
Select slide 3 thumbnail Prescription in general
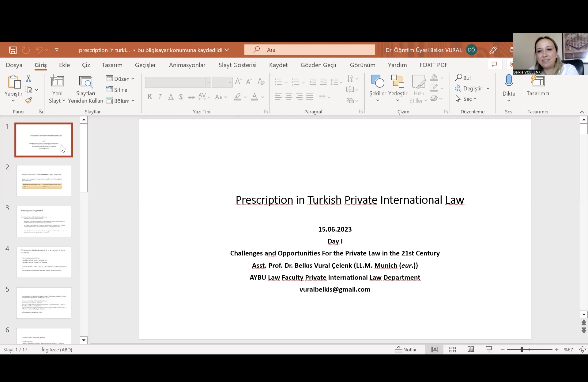44,221
